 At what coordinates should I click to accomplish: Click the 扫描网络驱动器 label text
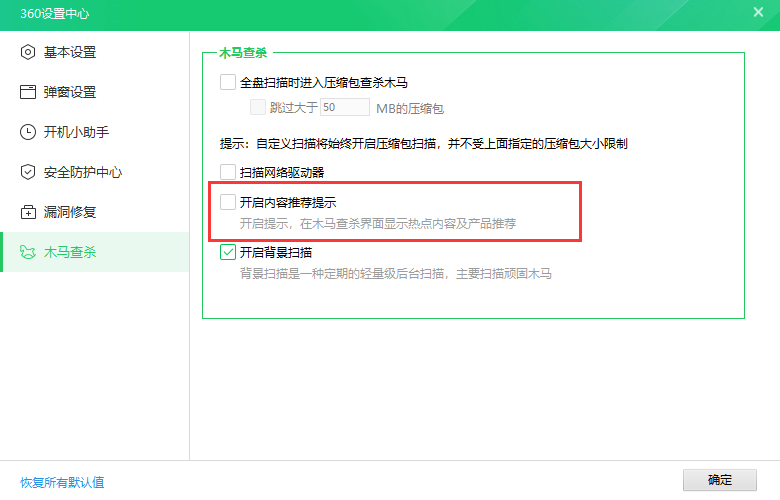point(282,173)
